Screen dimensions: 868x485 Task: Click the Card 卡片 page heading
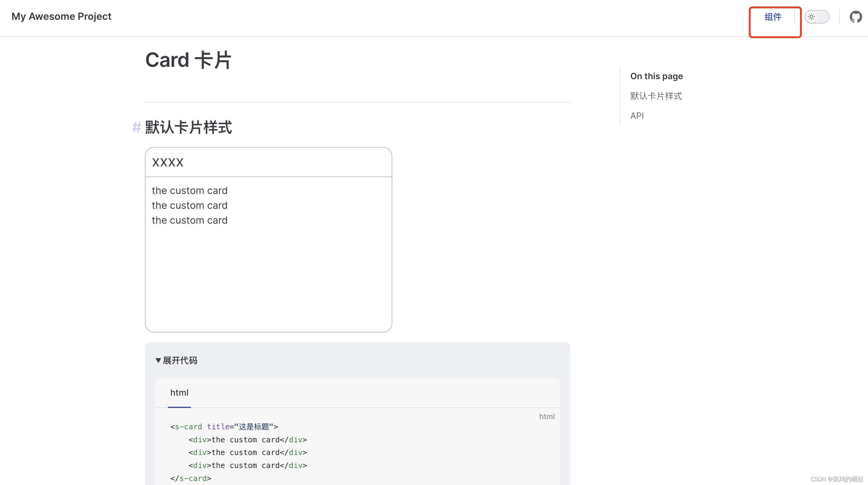point(188,60)
